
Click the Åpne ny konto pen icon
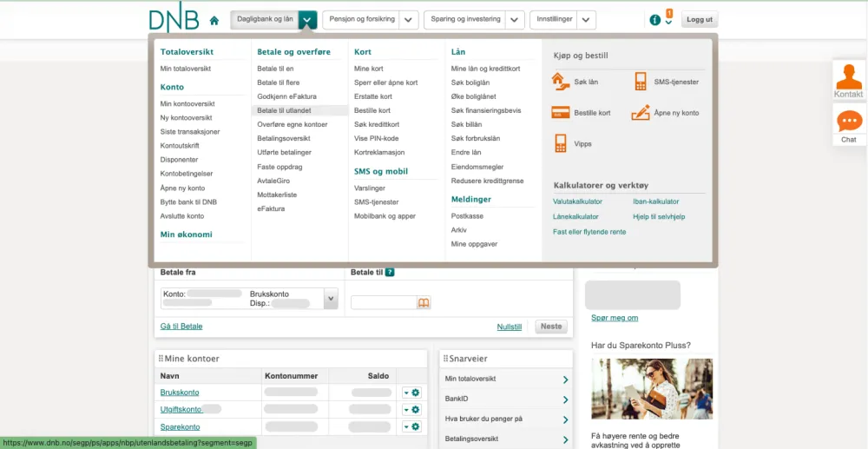point(641,113)
